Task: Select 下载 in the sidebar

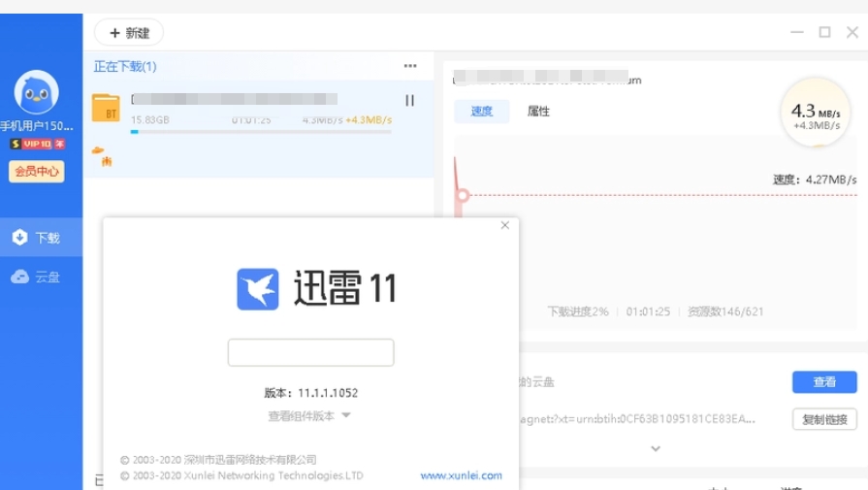Action: pos(42,238)
